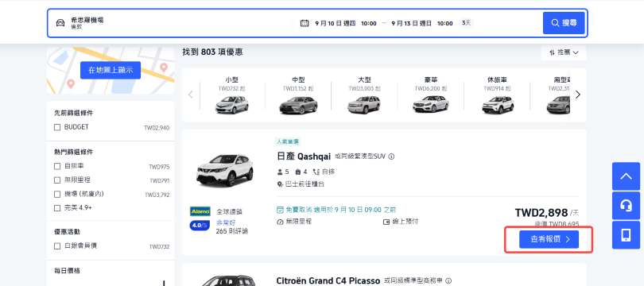Click the TWD2,898 price
644x286 pixels.
tap(541, 213)
